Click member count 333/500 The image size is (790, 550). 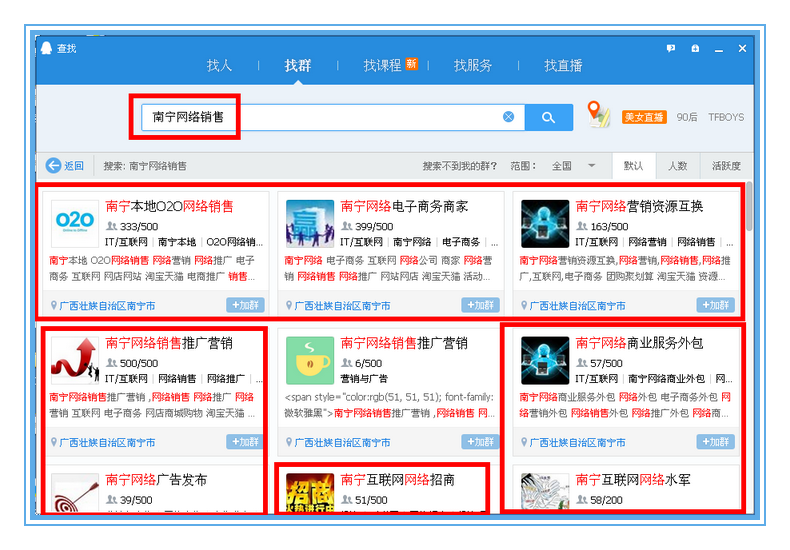139,227
